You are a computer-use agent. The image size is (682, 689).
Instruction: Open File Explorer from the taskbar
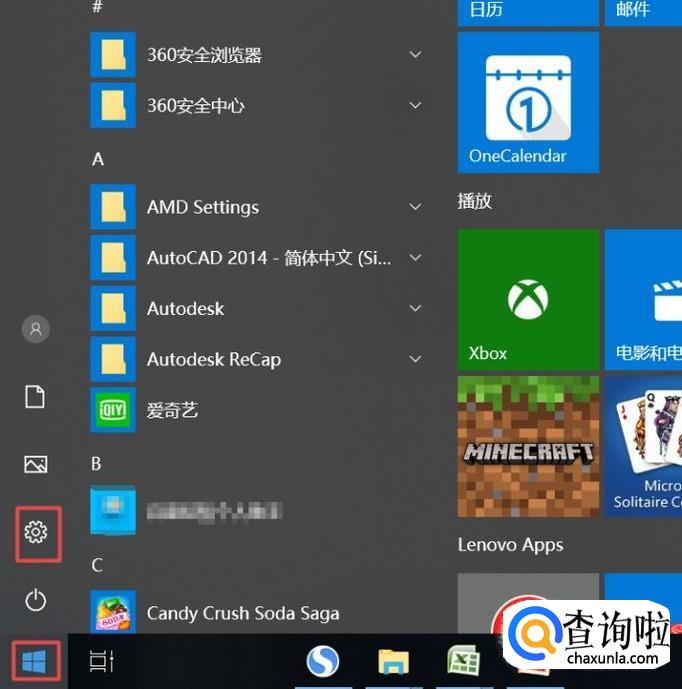[x=394, y=662]
